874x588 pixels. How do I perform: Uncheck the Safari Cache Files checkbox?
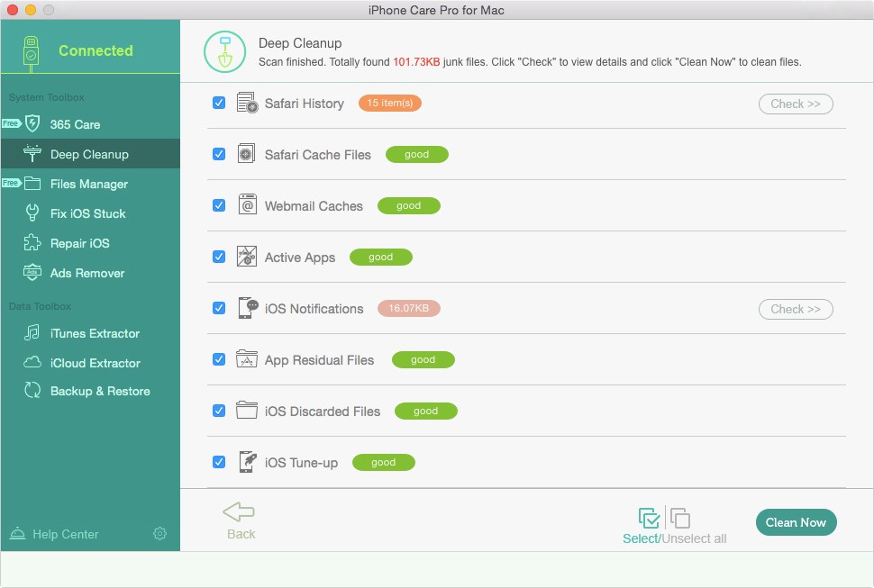[x=219, y=154]
